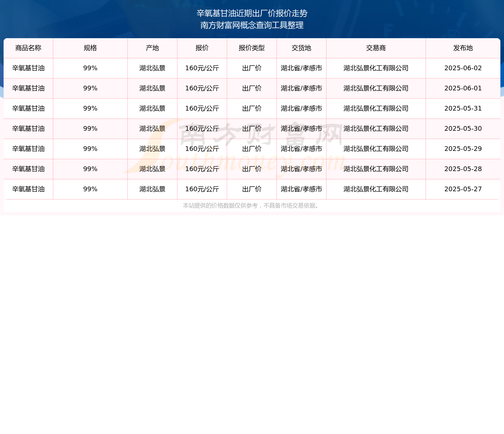Select the date cell 2025-06-02
The height and width of the screenshot is (434, 504).
(463, 68)
